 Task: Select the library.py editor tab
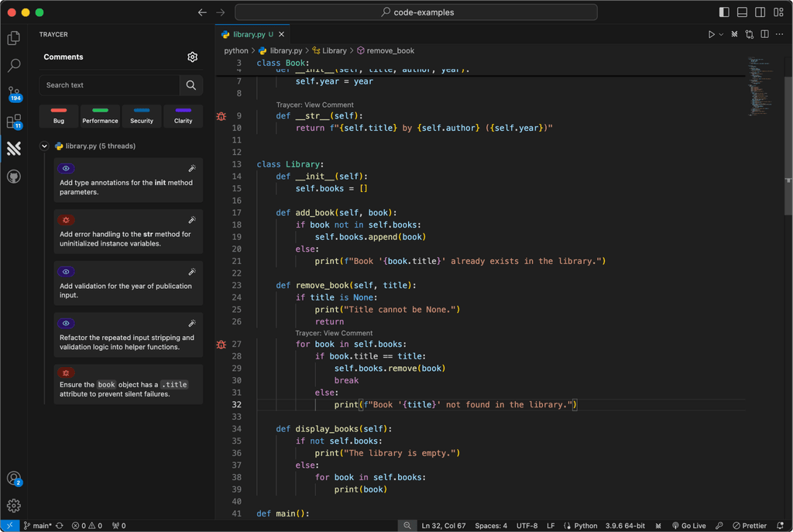249,34
